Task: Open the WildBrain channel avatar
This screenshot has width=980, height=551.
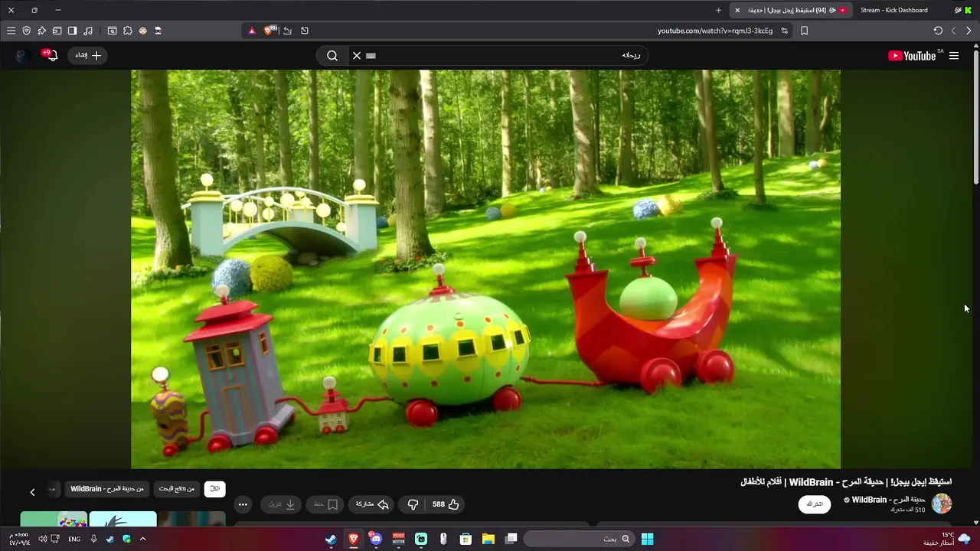Action: coord(942,504)
